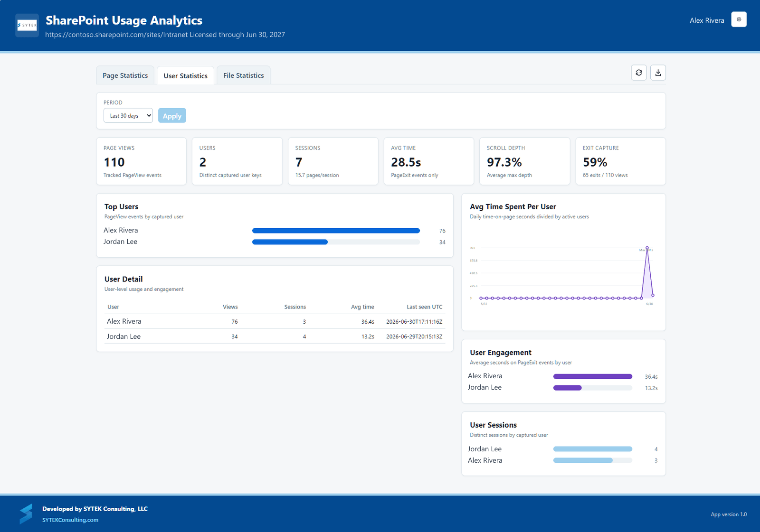
Task: Click the Sessions 7 stat card
Action: [x=333, y=161]
